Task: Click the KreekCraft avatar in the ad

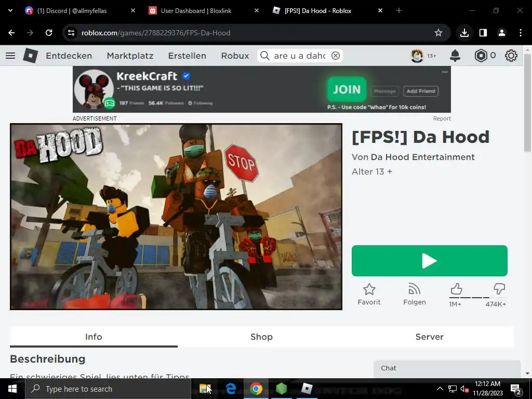Action: [94, 89]
